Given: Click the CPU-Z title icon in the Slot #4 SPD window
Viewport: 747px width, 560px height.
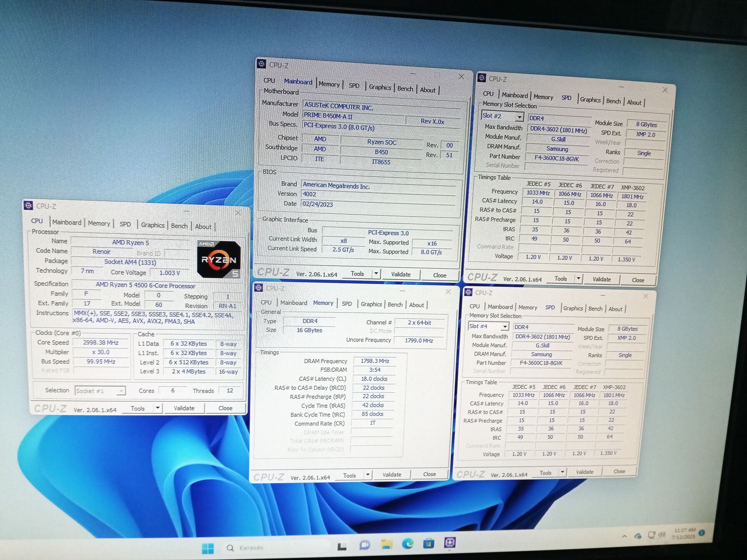Looking at the screenshot, I should [x=468, y=292].
